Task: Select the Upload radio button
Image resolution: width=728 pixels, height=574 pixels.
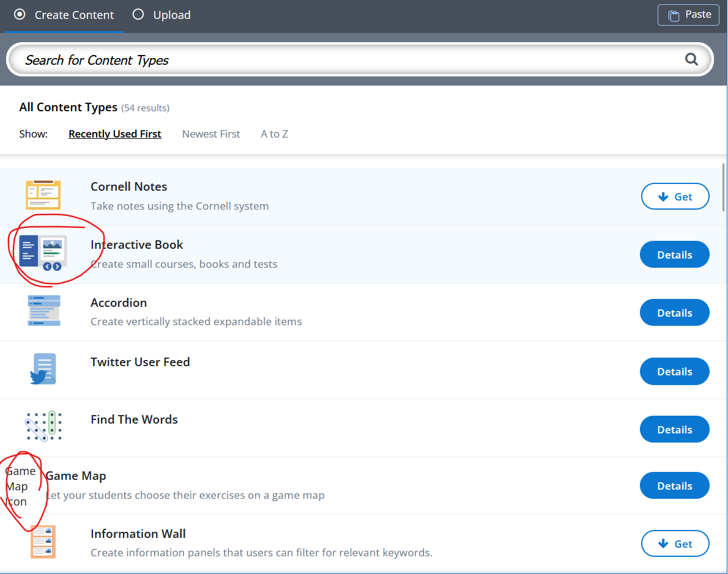Action: [x=138, y=14]
